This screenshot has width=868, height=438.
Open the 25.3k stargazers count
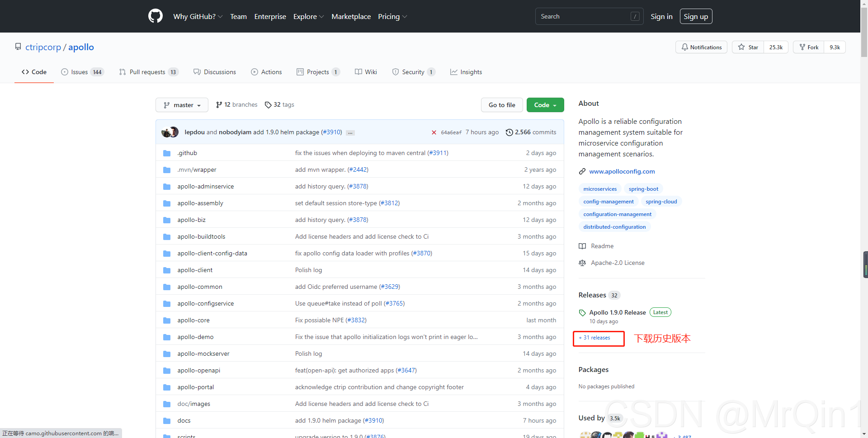click(776, 47)
